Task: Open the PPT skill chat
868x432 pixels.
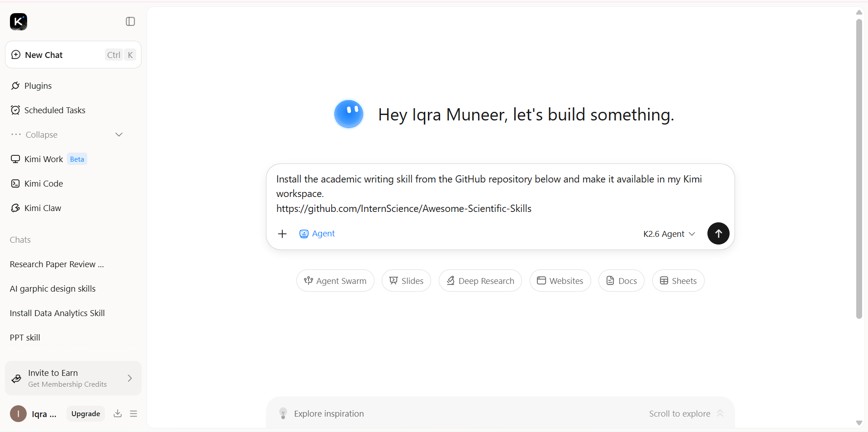Action: tap(25, 337)
